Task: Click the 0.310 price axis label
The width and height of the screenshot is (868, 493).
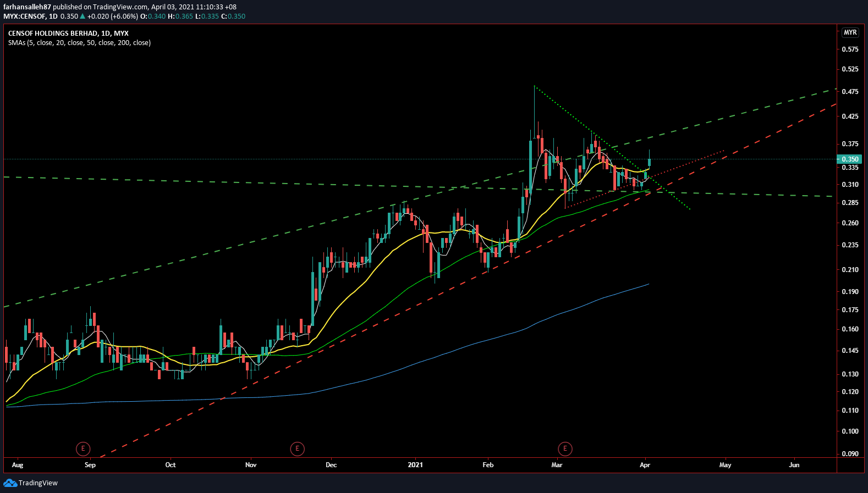Action: pyautogui.click(x=850, y=185)
